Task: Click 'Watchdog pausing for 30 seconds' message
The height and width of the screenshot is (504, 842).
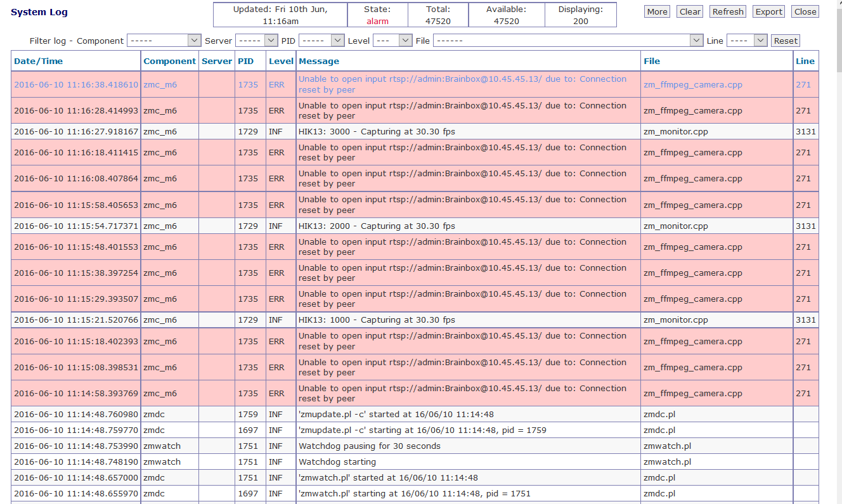Action: [368, 446]
